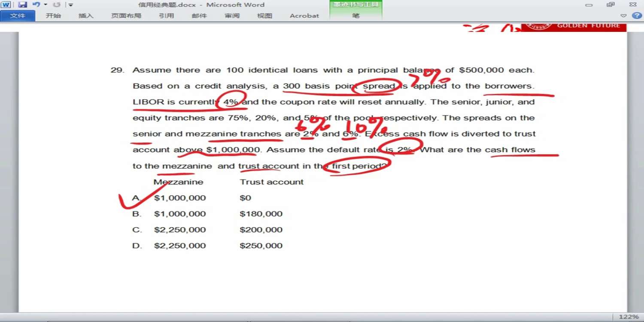Screen dimensions: 644x322
Task: Click the document title 信用经典题.docx in title bar
Action: [167, 5]
